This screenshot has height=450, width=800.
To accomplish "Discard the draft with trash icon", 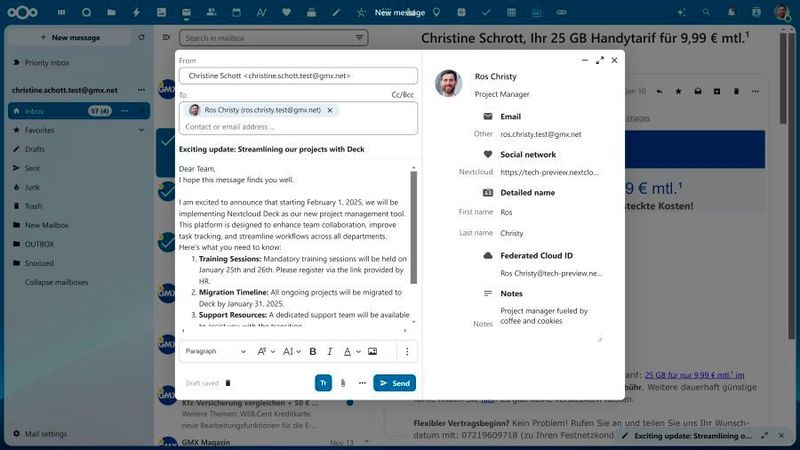I will [228, 383].
